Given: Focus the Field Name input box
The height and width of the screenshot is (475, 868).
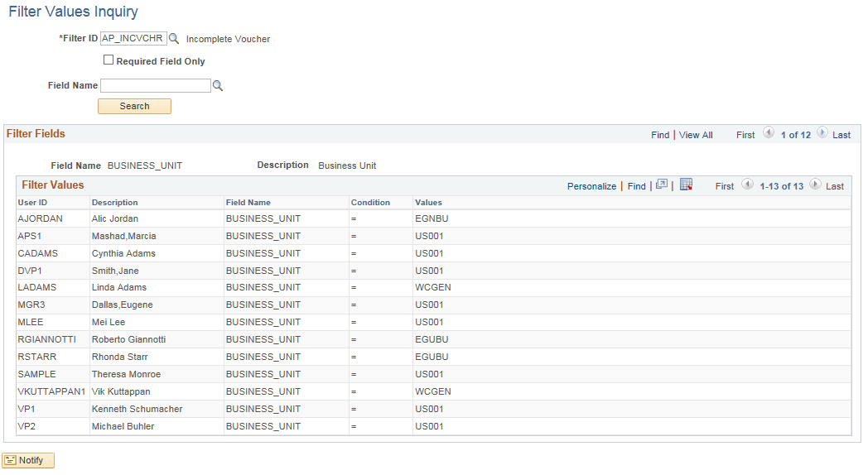Looking at the screenshot, I should [156, 85].
